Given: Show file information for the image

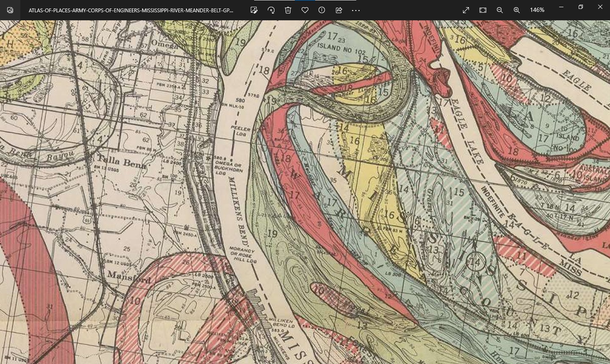Looking at the screenshot, I should [x=322, y=10].
